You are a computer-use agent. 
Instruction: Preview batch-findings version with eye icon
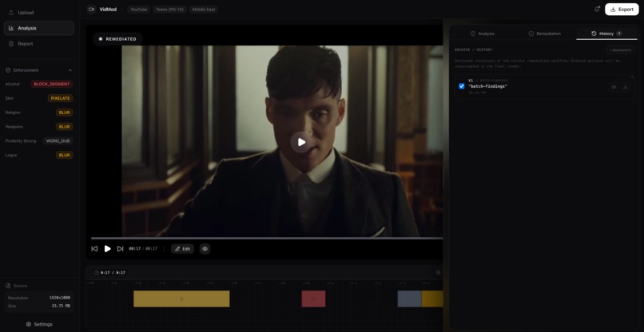coord(614,87)
